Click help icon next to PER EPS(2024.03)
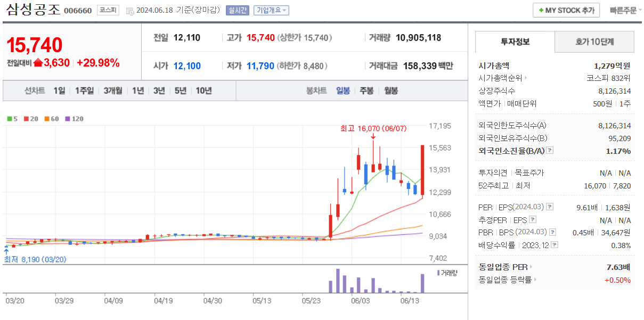644x320 pixels. [x=550, y=207]
